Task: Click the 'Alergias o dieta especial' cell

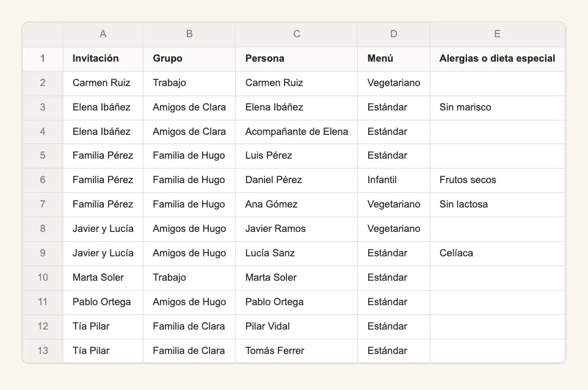Action: (497, 59)
